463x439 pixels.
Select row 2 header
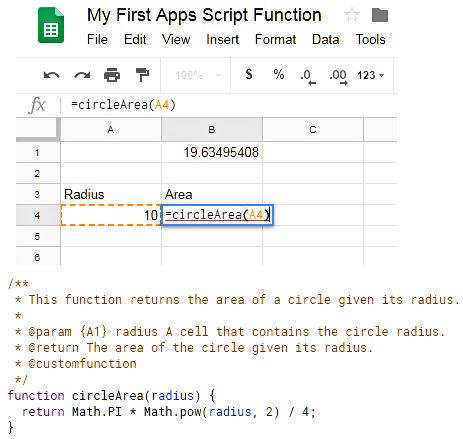coord(37,173)
